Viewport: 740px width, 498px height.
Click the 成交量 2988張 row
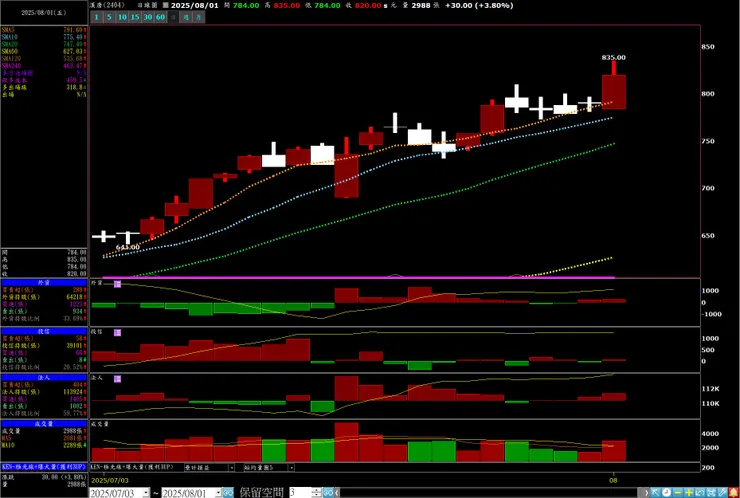pyautogui.click(x=44, y=431)
